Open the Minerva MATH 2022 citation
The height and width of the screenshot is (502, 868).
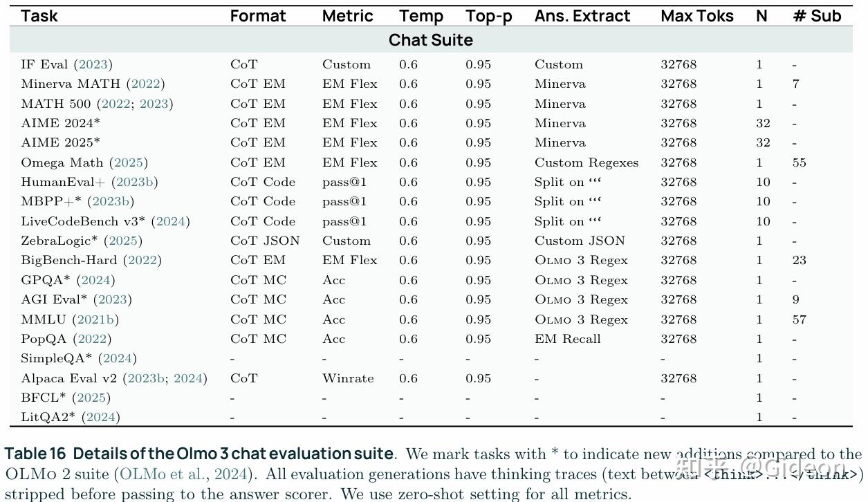[x=146, y=84]
